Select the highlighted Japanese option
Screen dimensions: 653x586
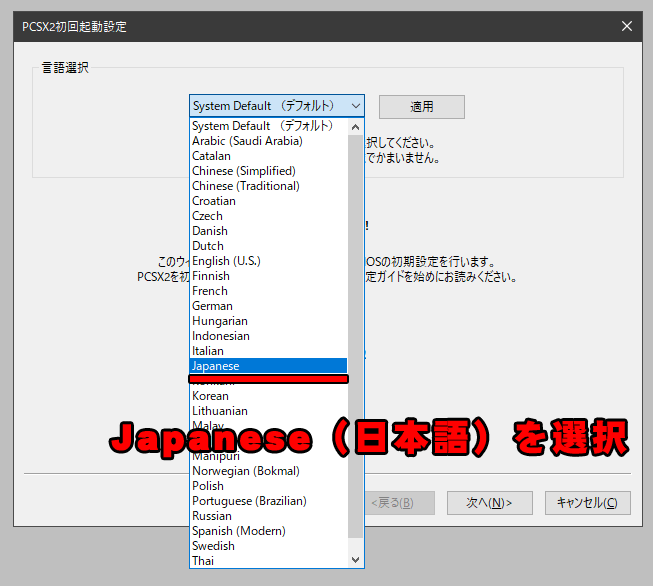(269, 366)
